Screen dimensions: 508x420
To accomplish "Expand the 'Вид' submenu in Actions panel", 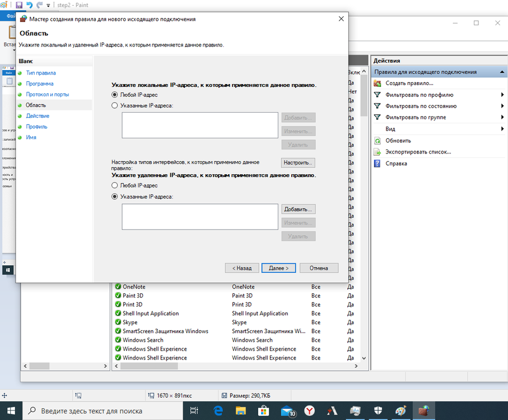I will coord(502,129).
